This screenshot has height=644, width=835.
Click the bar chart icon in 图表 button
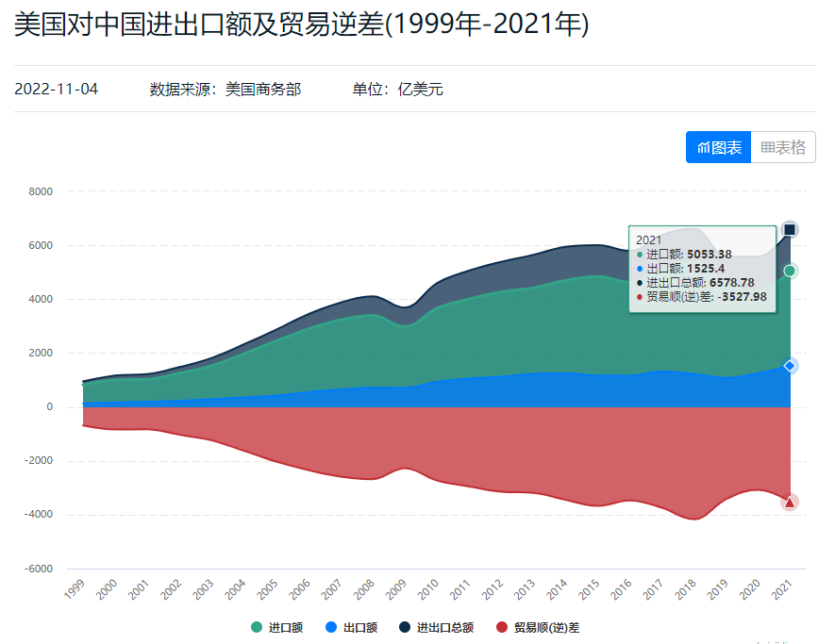[x=703, y=148]
